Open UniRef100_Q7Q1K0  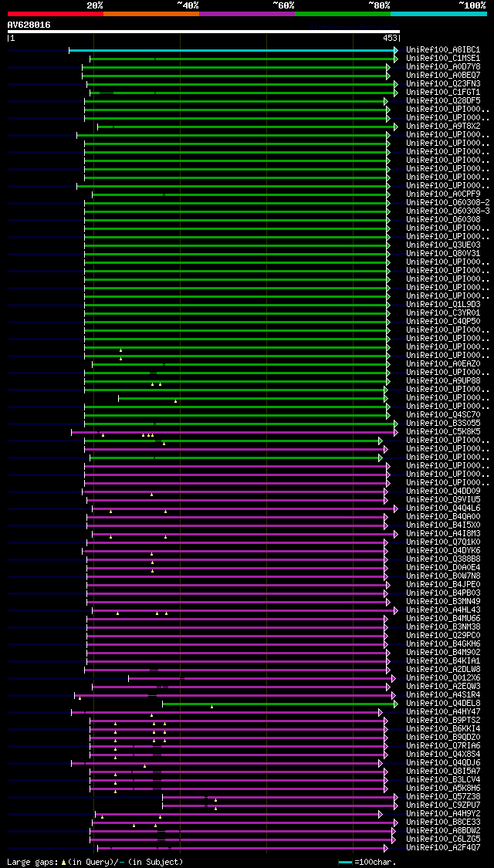[443, 542]
